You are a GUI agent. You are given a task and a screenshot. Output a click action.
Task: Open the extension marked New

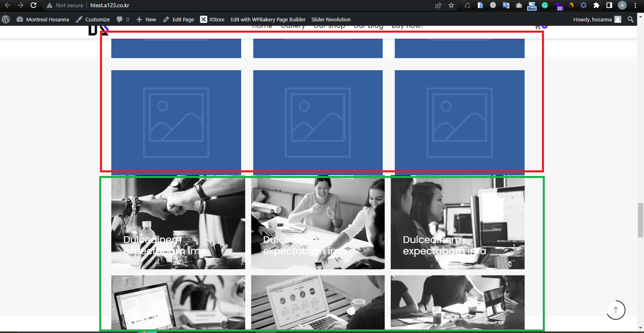pyautogui.click(x=532, y=6)
